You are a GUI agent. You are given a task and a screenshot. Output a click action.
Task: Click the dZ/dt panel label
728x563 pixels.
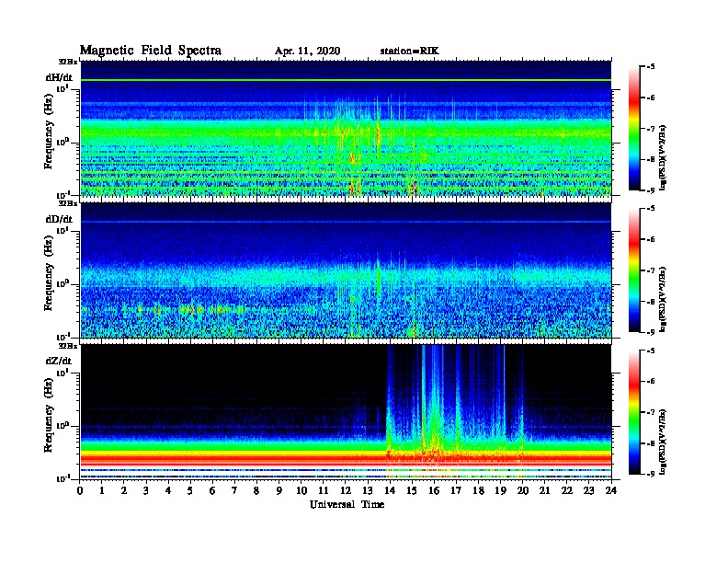pyautogui.click(x=59, y=361)
